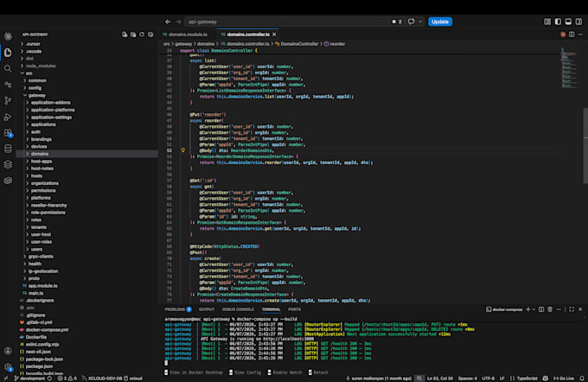The width and height of the screenshot is (588, 382).
Task: Open the Database view in activity bar
Action: [8, 149]
